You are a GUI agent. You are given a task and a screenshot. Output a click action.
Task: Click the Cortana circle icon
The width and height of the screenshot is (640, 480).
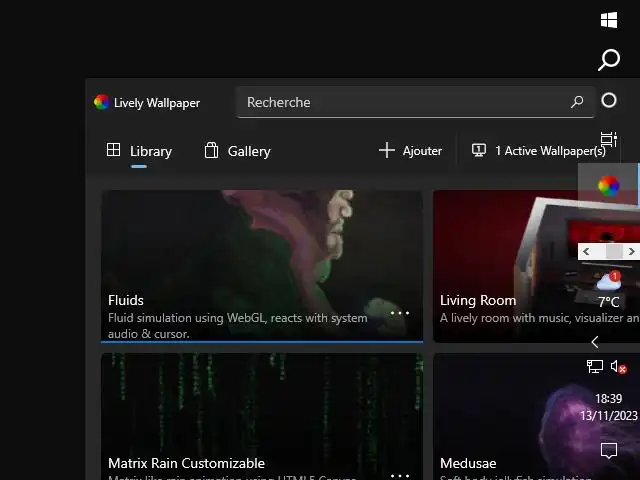click(609, 100)
